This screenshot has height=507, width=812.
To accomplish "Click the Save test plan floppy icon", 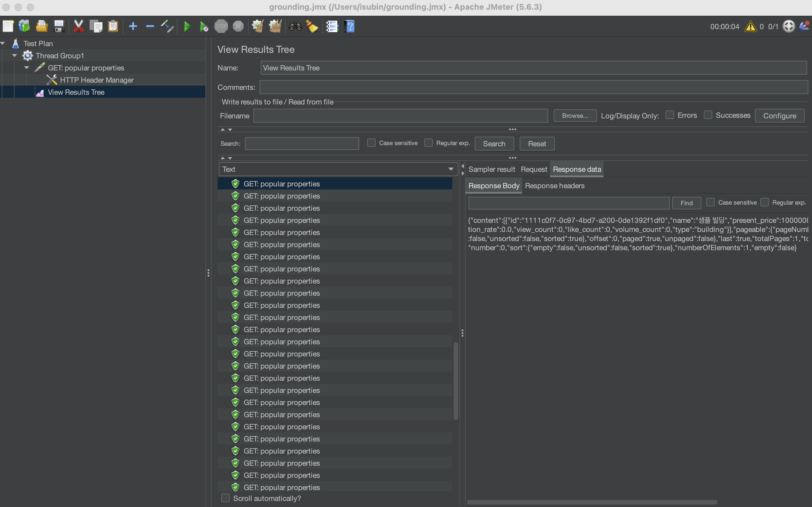I will click(59, 26).
